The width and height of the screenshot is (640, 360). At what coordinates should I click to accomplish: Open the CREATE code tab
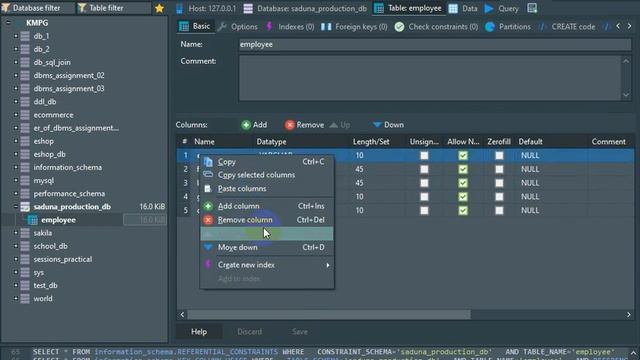tap(567, 27)
